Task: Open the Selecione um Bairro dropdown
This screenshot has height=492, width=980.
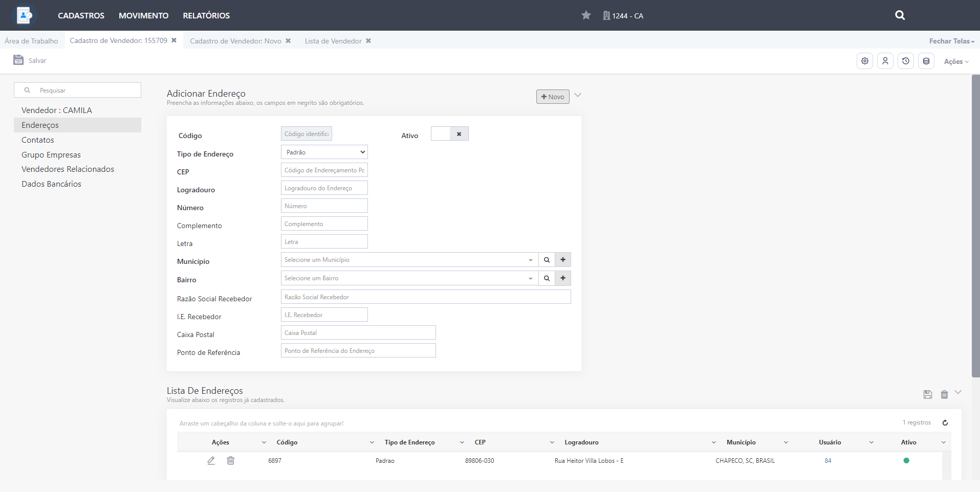Action: click(x=409, y=278)
